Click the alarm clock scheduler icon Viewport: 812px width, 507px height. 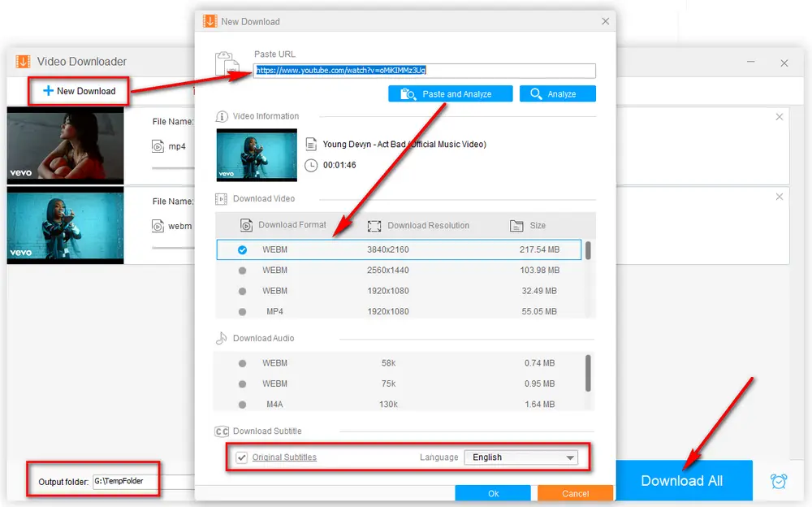[x=778, y=480]
